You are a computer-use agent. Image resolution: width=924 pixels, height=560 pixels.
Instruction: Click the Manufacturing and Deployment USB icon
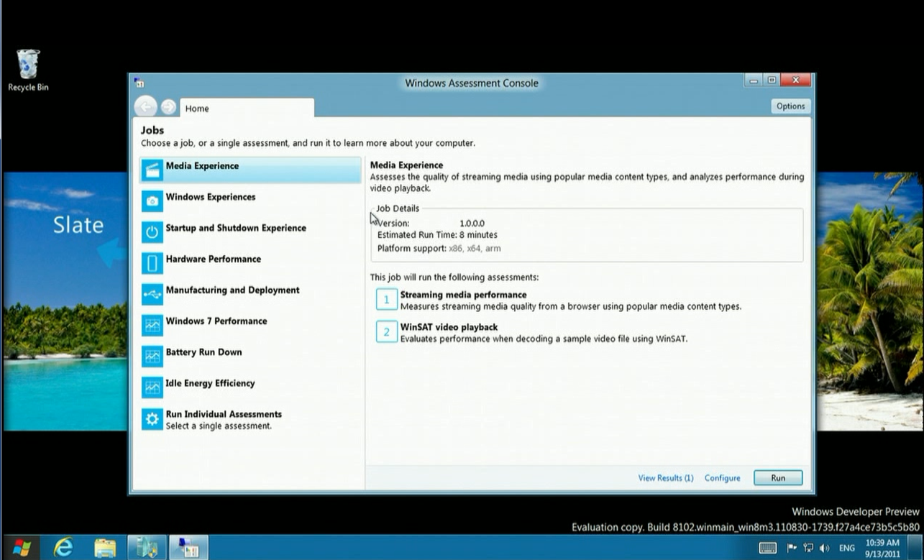pos(152,294)
